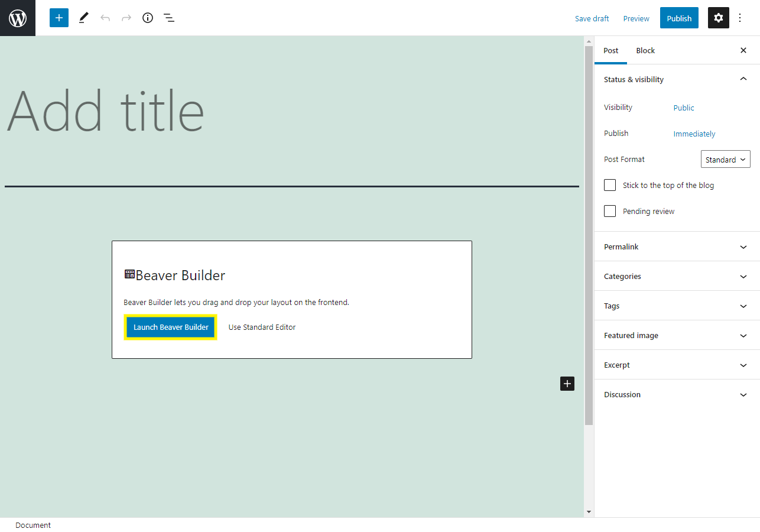760x532 pixels.
Task: Click the Settings gear icon
Action: point(718,18)
